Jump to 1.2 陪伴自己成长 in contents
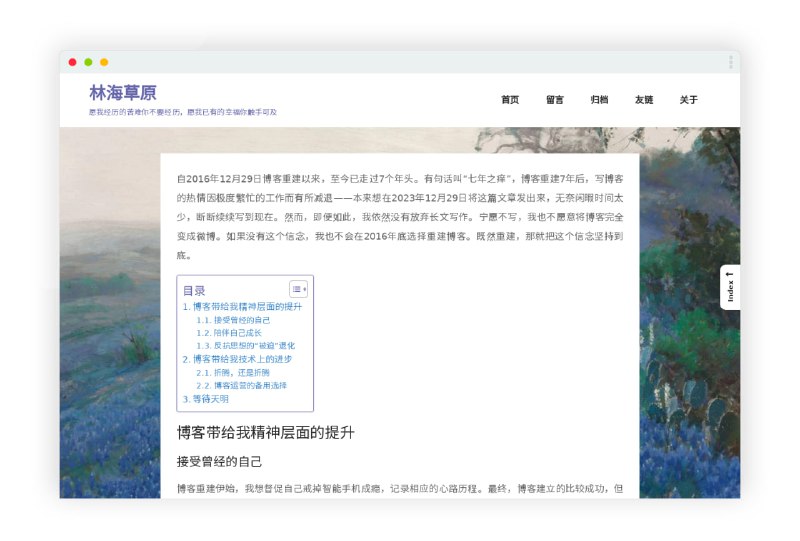Screen dimensions: 800x541 tap(229, 333)
